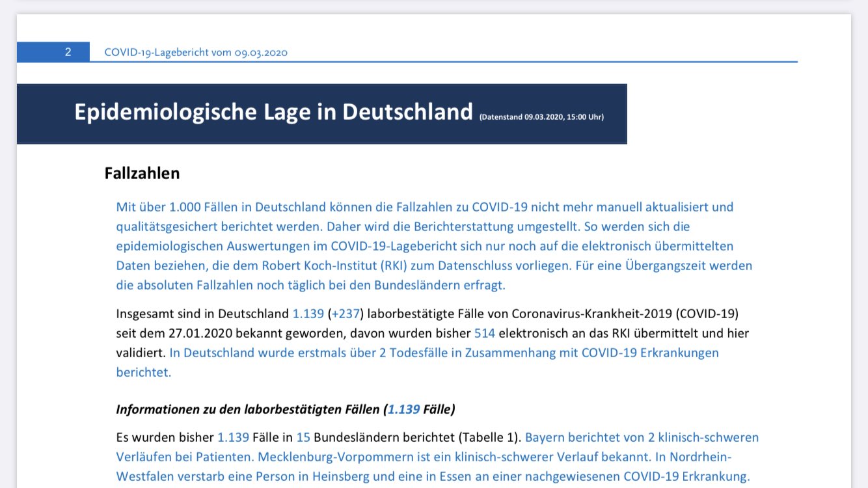Click the line starting "qualitätsgesichert berichtet werden"

click(x=403, y=226)
